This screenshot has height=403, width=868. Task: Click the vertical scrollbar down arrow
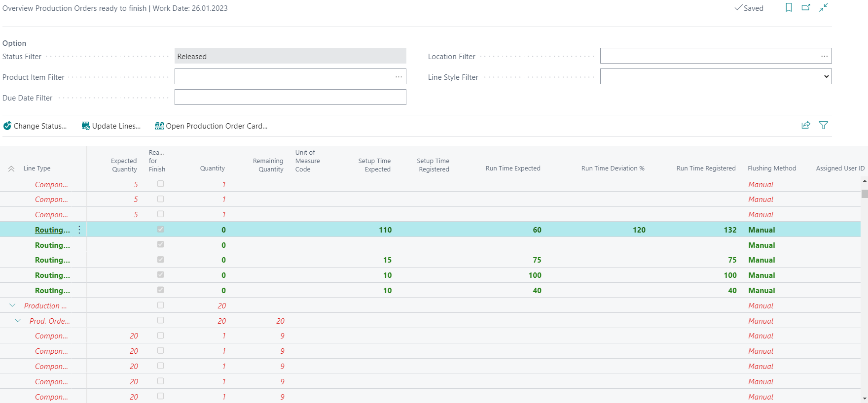pyautogui.click(x=864, y=398)
